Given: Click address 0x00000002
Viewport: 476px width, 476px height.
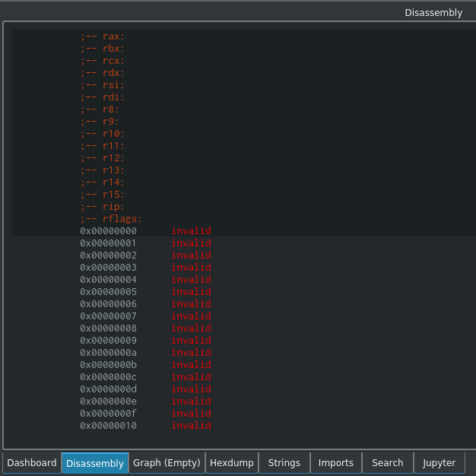Looking at the screenshot, I should [109, 255].
